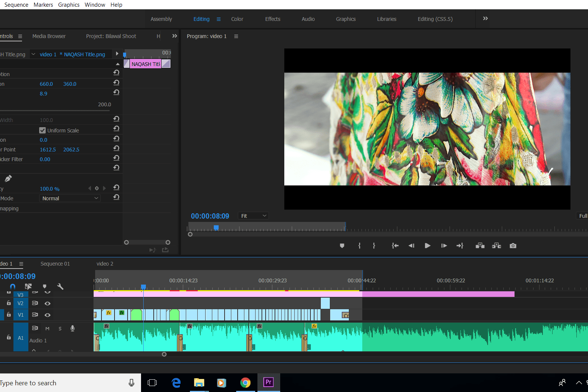The width and height of the screenshot is (588, 392).
Task: Select the opacity pen mask tool
Action: point(8,178)
